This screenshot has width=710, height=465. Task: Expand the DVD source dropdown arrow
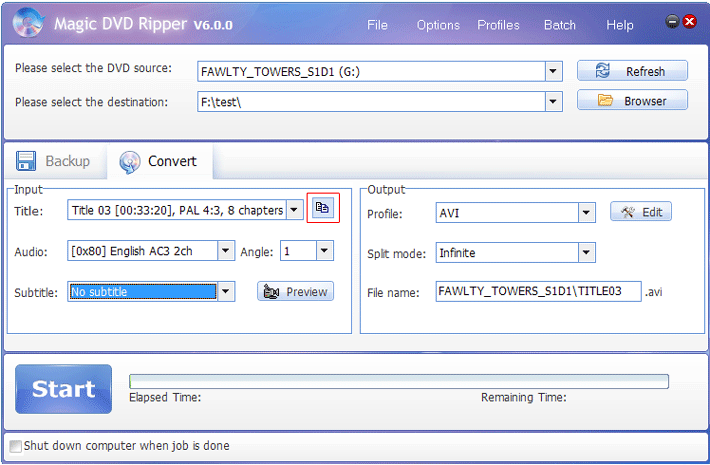tap(553, 72)
